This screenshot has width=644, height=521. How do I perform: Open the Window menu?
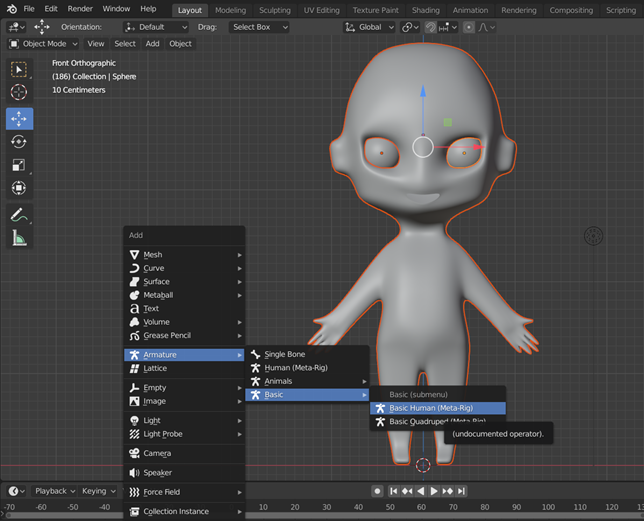click(x=116, y=9)
